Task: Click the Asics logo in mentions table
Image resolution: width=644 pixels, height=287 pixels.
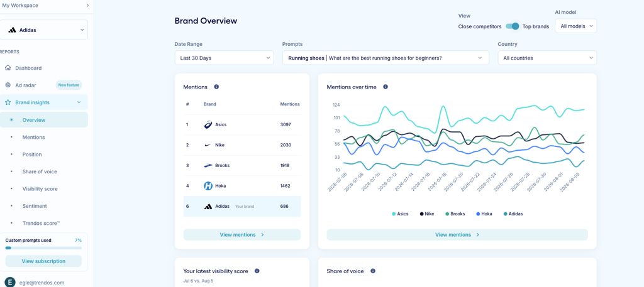Action: click(208, 124)
